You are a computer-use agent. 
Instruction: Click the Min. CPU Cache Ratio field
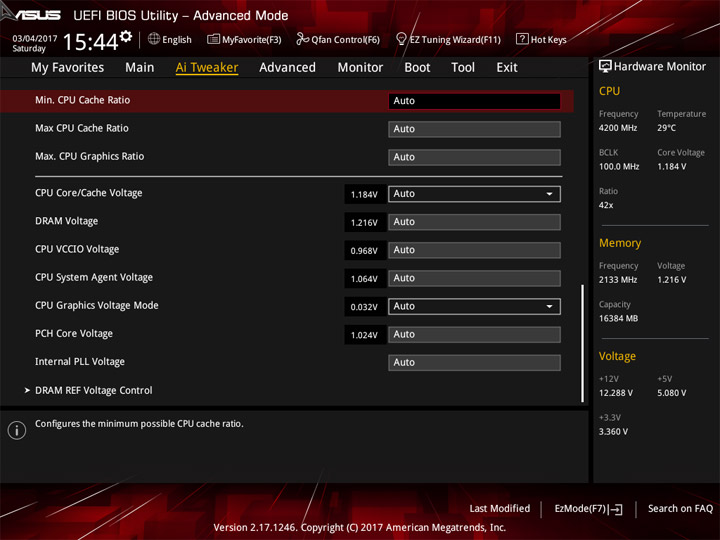(474, 101)
